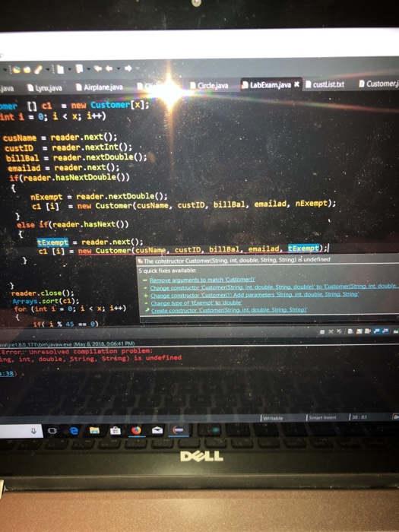Viewport: 399px width, 532px height.
Task: Open File Explorer from the taskbar
Action: [94, 431]
